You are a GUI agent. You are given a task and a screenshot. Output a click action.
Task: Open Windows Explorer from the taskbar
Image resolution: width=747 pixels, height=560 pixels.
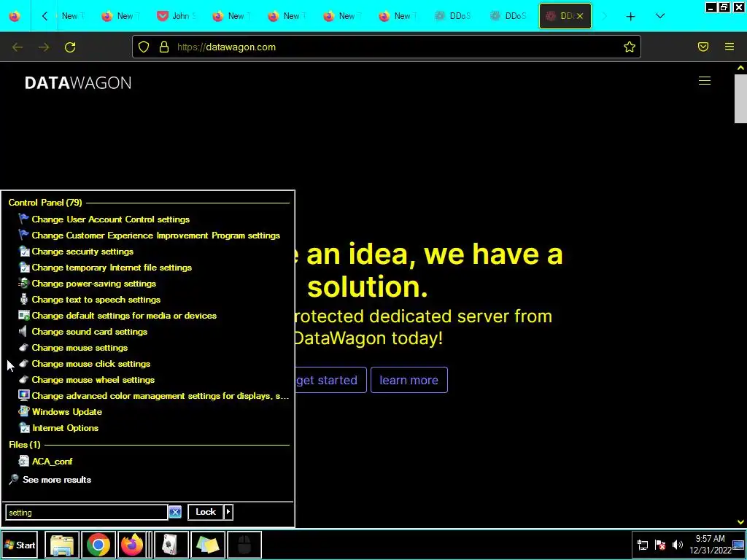[x=63, y=545]
